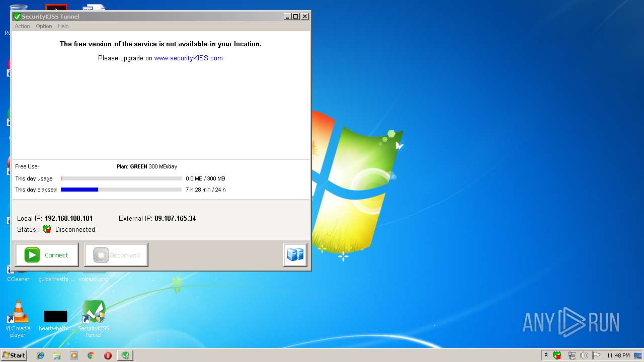Minimize the SecurityKISS Tunnel window
Image resolution: width=644 pixels, height=362 pixels.
[287, 17]
